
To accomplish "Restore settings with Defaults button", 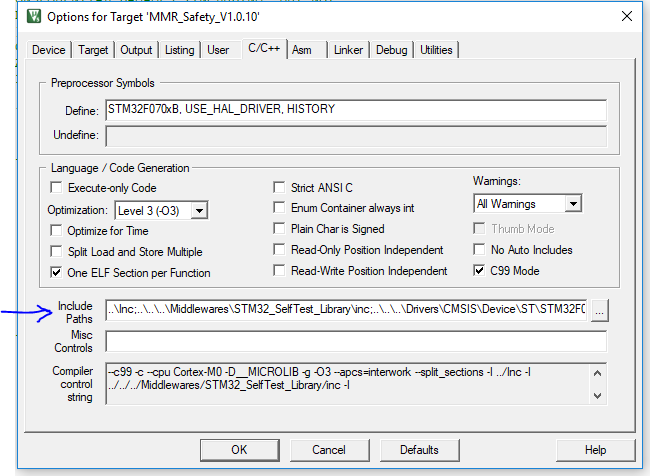I will 419,450.
